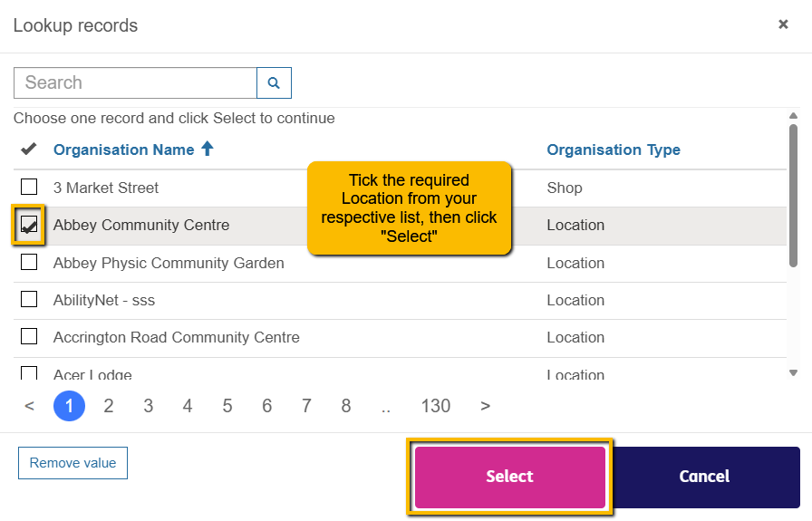
Task: Tick the AbilityNet - sss checkbox
Action: (x=29, y=300)
